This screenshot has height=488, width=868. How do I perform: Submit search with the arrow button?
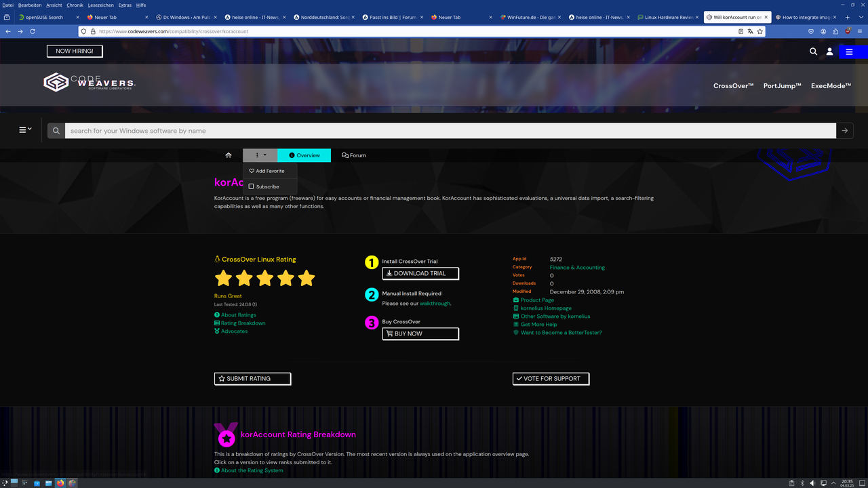click(x=844, y=131)
